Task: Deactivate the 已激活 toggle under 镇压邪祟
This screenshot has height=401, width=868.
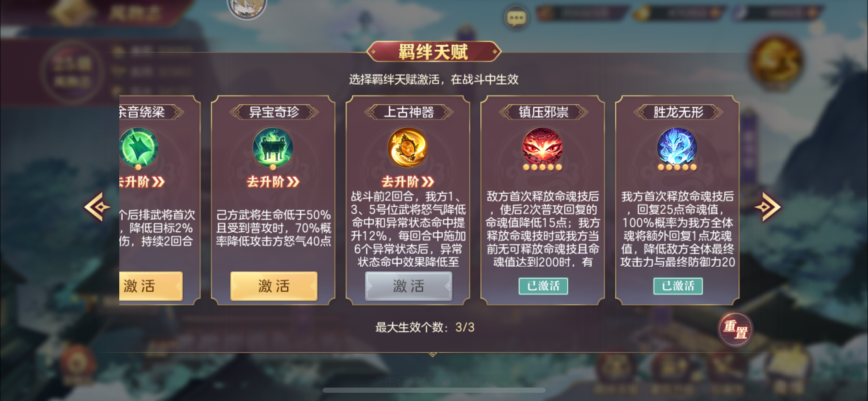Action: pyautogui.click(x=543, y=286)
